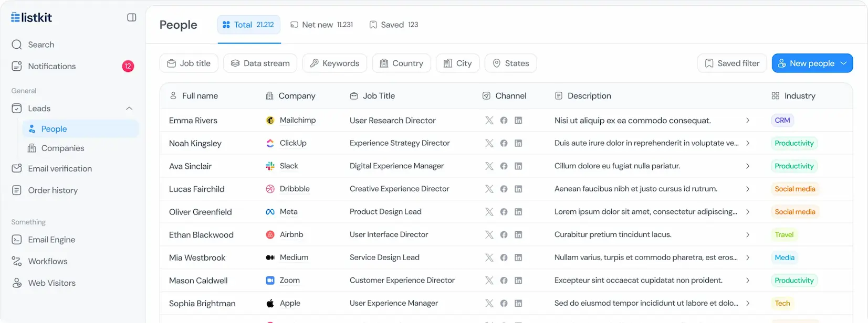Open Ava Sinclair's Facebook icon
Viewport: 868px width, 323px height.
tap(504, 166)
